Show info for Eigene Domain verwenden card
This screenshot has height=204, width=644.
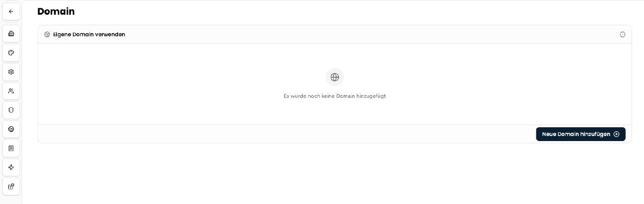click(622, 34)
